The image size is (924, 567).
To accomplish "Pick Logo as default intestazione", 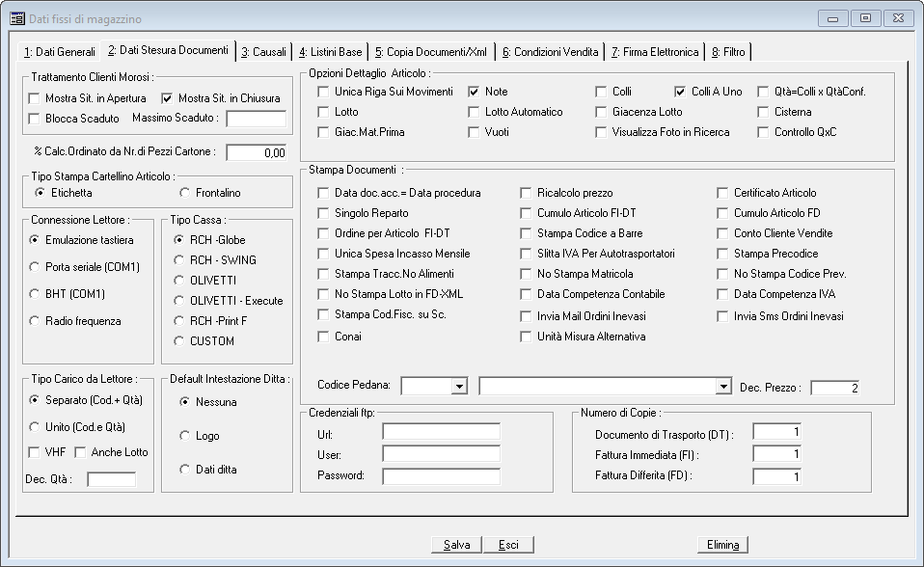I will 185,436.
